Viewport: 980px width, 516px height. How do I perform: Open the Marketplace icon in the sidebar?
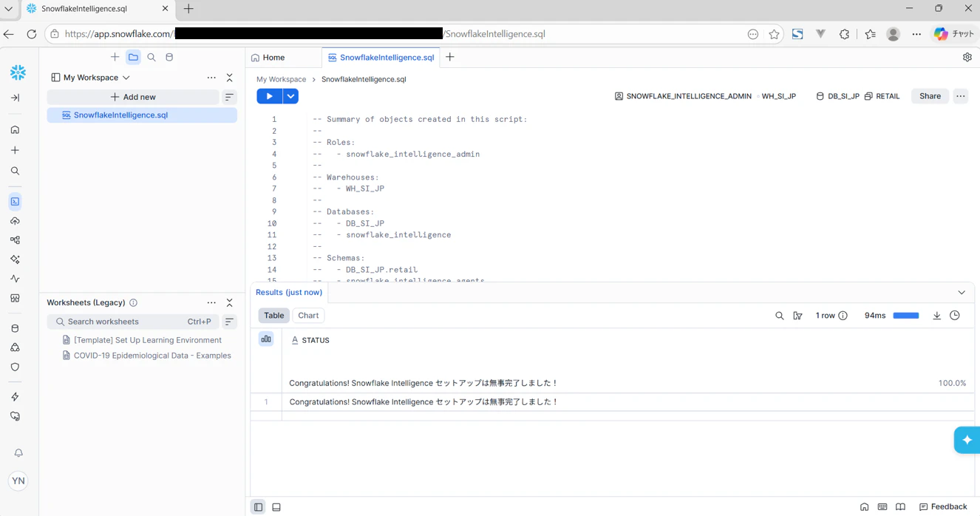[15, 299]
